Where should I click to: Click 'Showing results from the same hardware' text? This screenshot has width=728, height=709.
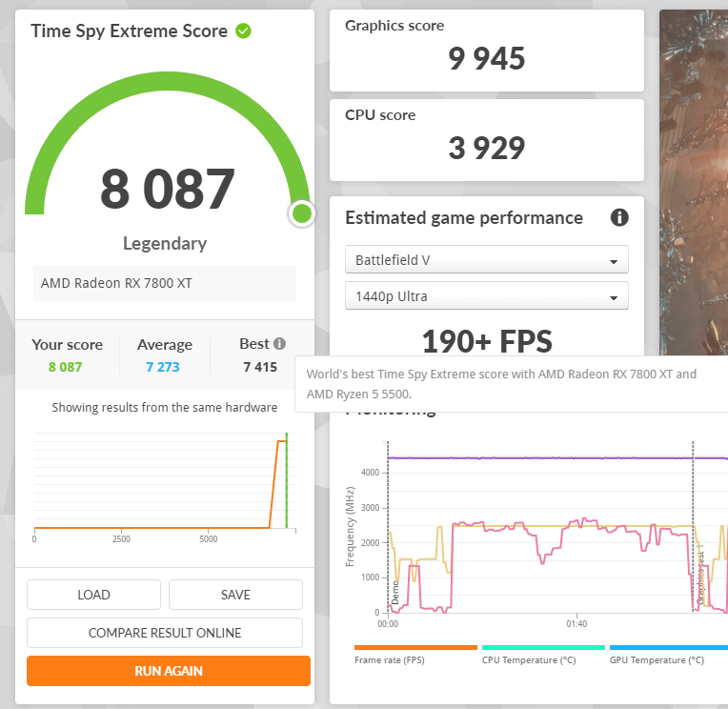pyautogui.click(x=165, y=407)
